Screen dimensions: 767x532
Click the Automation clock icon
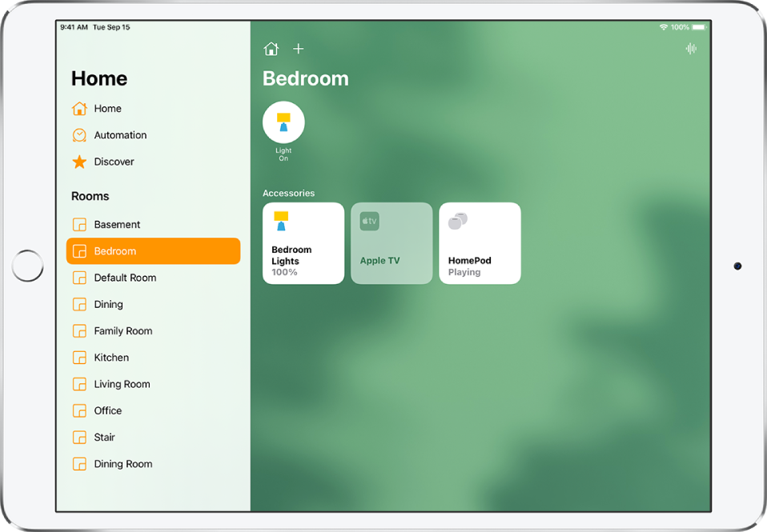point(79,135)
